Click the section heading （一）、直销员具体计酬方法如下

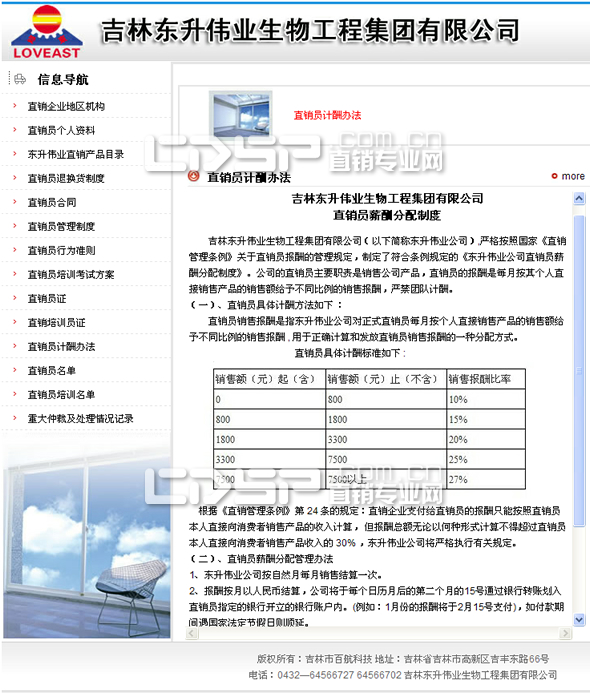266,305
